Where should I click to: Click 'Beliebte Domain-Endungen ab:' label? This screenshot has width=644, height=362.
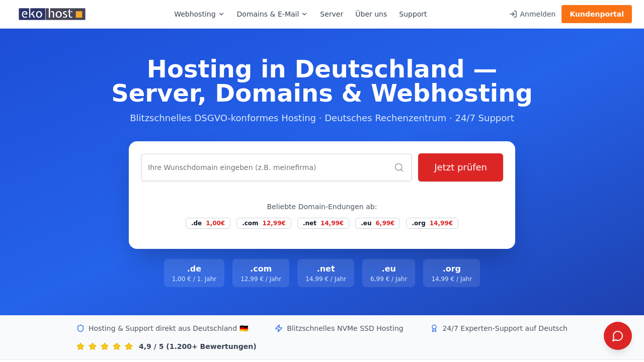[322, 207]
